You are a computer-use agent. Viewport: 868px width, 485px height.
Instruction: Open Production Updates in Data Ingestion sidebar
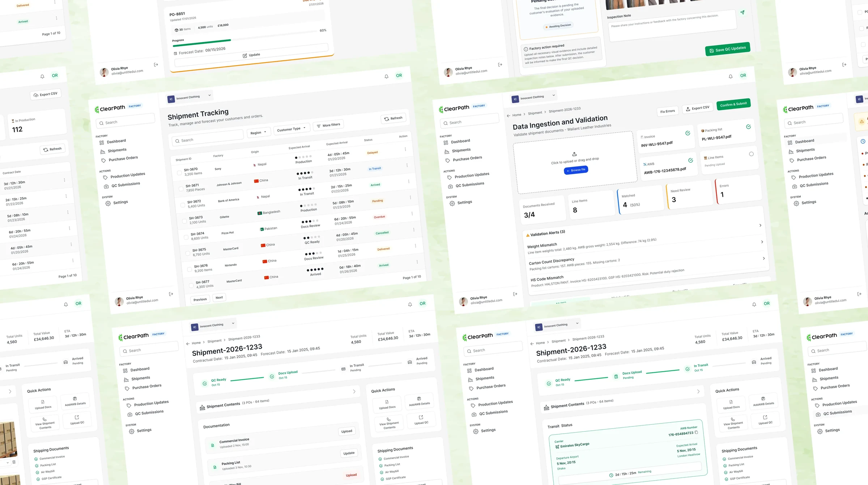[468, 175]
